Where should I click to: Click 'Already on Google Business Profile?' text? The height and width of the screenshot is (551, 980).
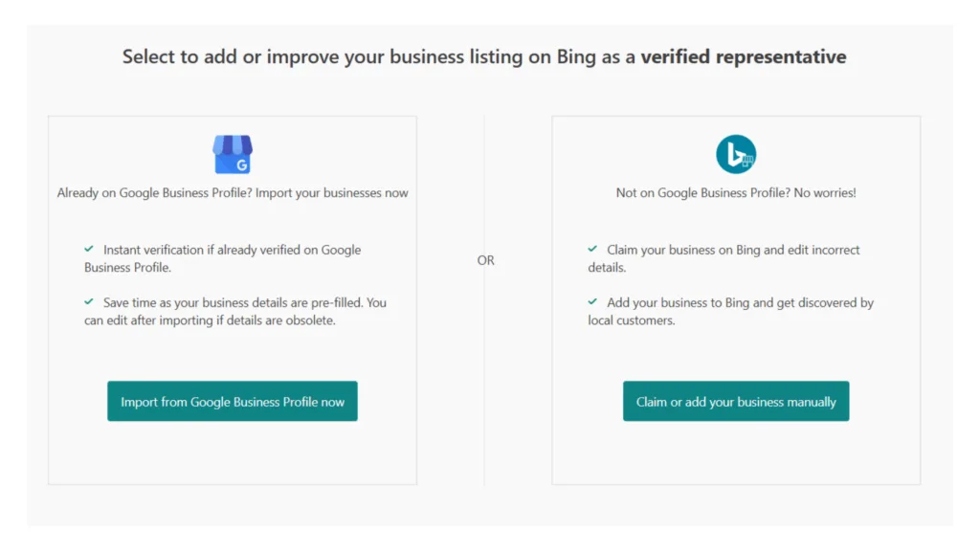(x=154, y=193)
